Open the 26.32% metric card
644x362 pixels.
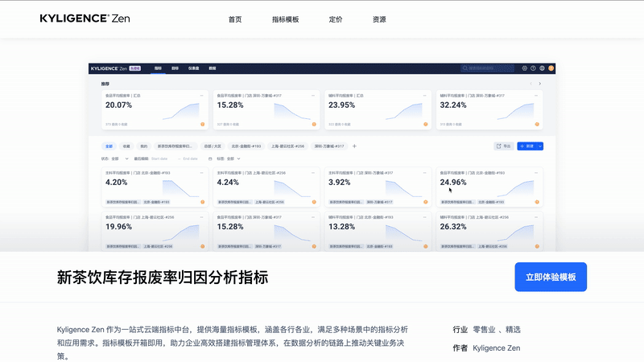click(x=489, y=231)
